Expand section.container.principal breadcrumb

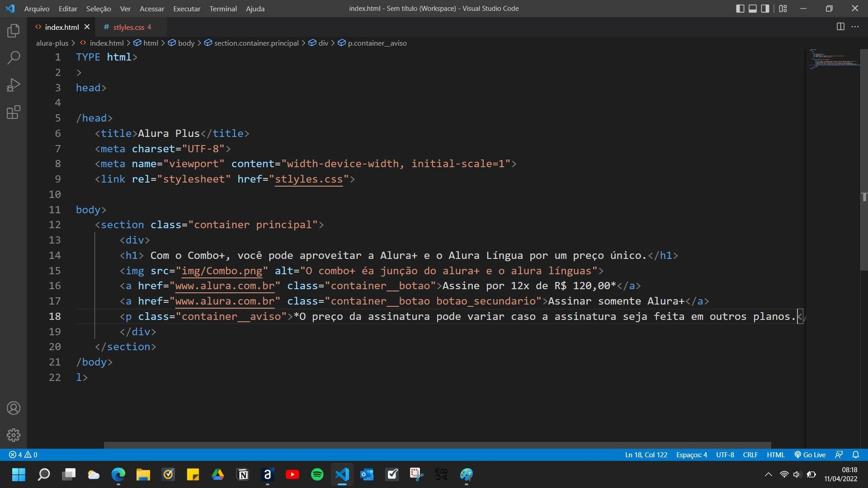[x=252, y=43]
